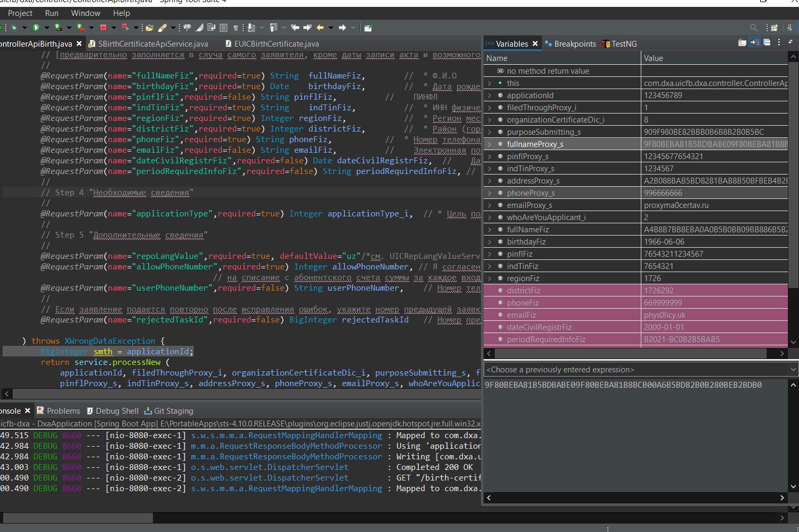Click the red Terminate toolbar icon
The width and height of the screenshot is (799, 532).
point(103,27)
